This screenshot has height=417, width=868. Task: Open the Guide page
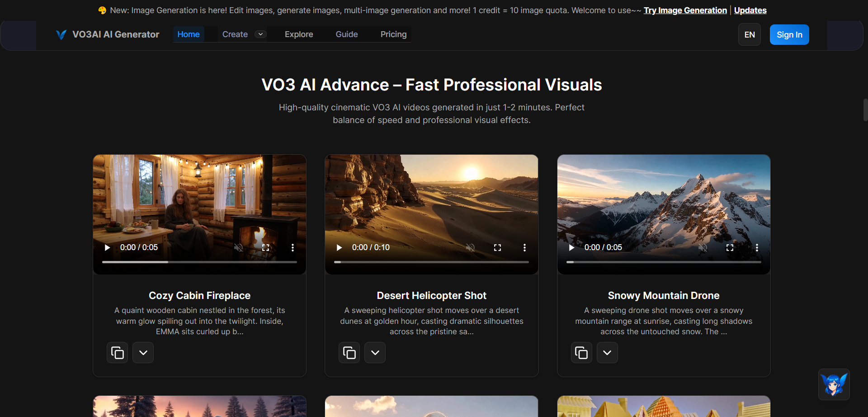pyautogui.click(x=347, y=34)
